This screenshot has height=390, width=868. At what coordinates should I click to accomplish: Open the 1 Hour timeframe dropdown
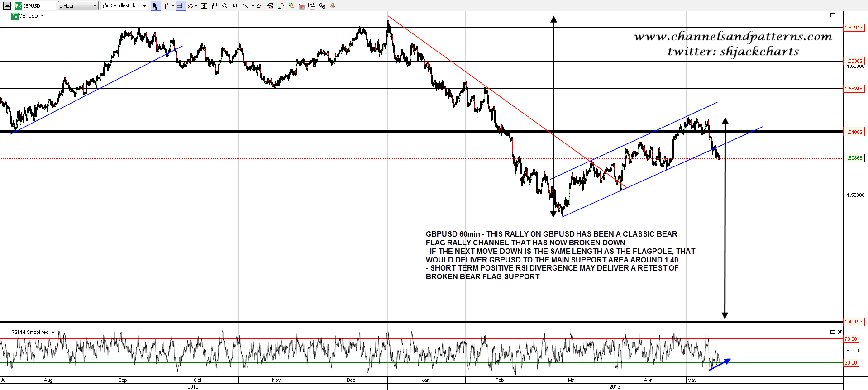[78, 6]
